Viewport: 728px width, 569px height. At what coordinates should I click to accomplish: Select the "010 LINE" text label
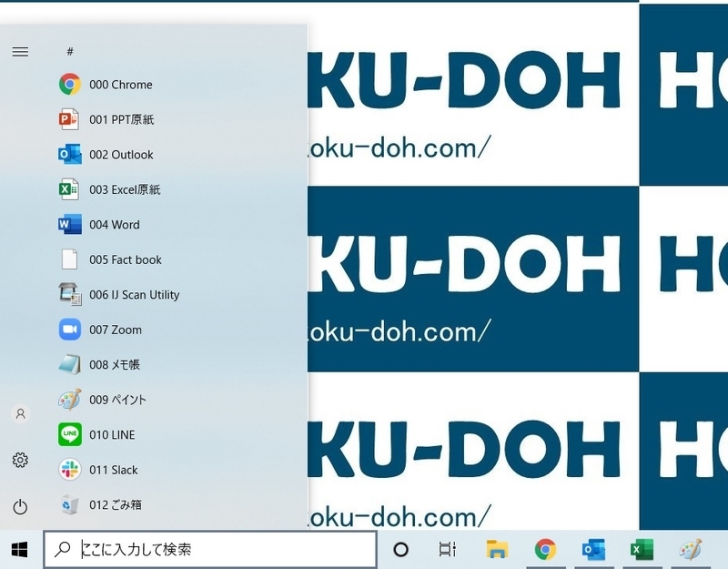coord(112,435)
